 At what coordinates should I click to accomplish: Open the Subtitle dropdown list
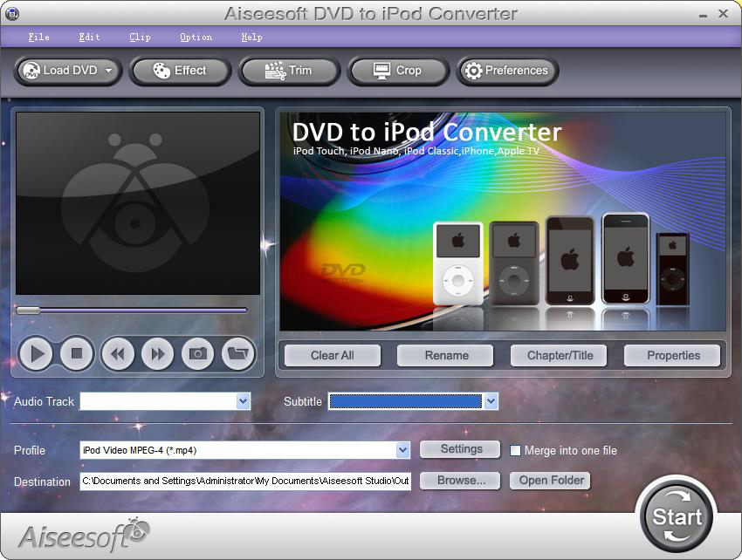491,401
